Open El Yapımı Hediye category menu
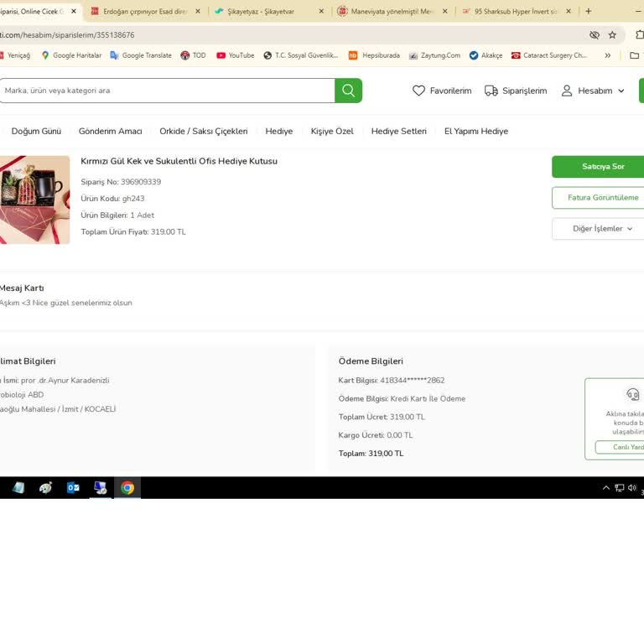The width and height of the screenshot is (644, 644). 476,131
